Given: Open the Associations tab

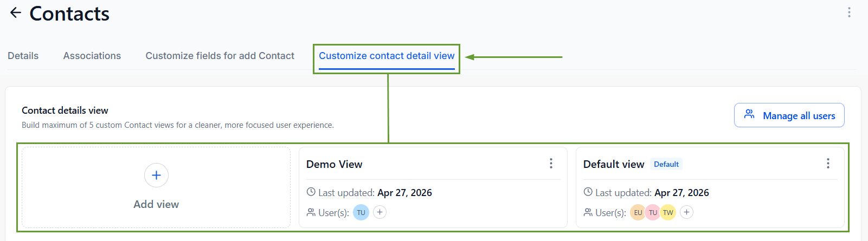Looking at the screenshot, I should pyautogui.click(x=92, y=56).
